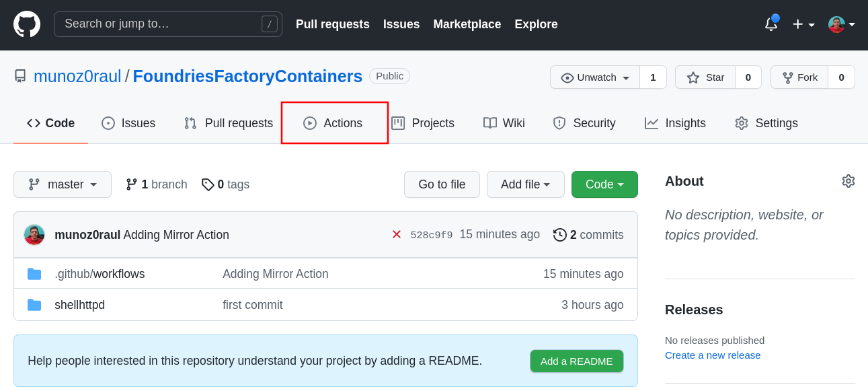Click the About section gear icon
This screenshot has height=391, width=868.
point(848,181)
